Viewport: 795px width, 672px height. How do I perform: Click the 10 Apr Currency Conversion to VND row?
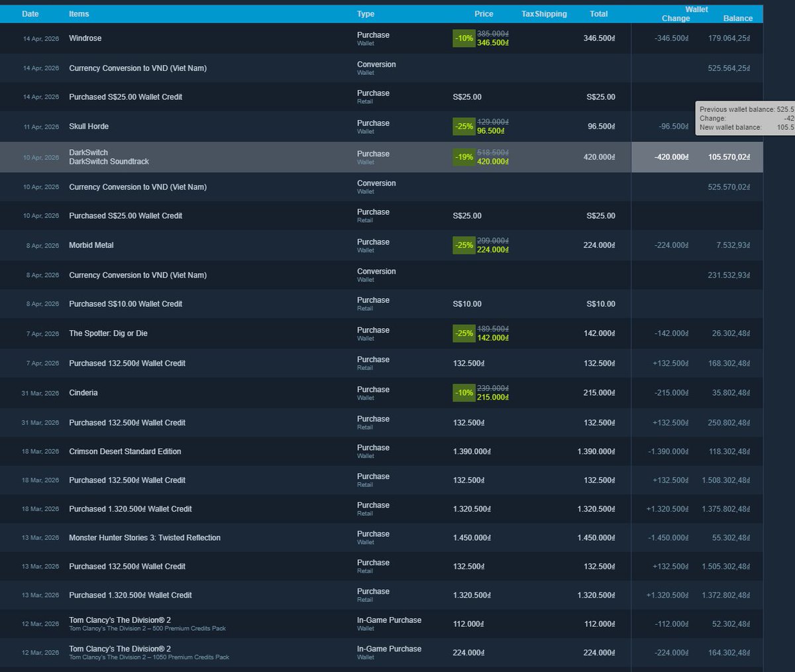tap(382, 187)
